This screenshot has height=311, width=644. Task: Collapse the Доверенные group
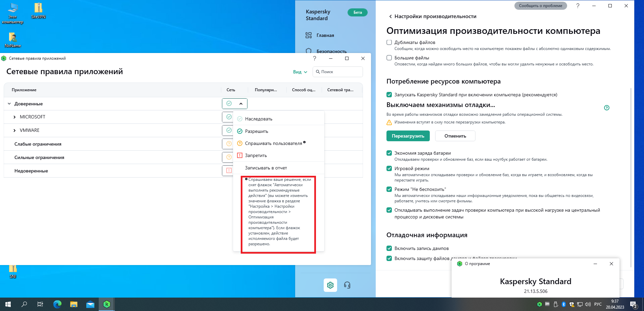point(9,104)
